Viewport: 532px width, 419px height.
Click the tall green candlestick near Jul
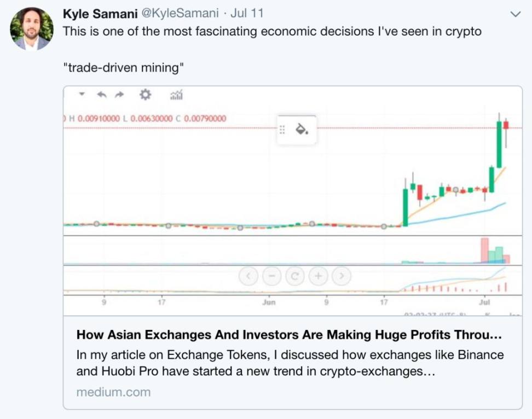click(499, 144)
